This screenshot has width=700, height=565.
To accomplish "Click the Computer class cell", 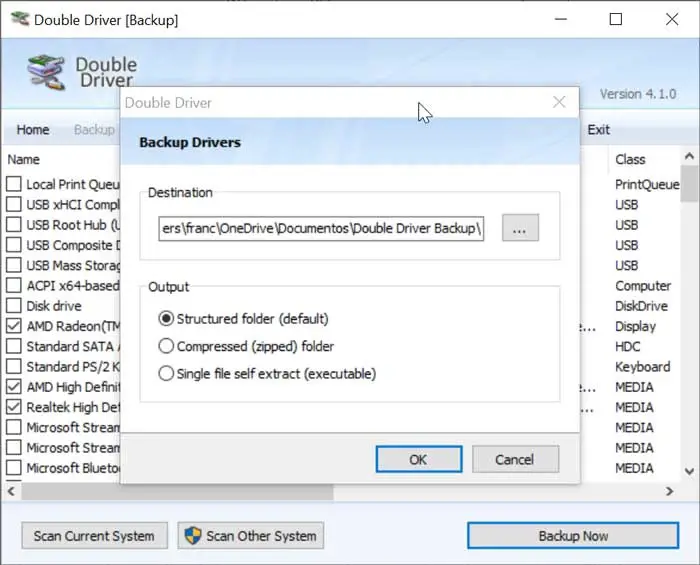I will click(643, 286).
